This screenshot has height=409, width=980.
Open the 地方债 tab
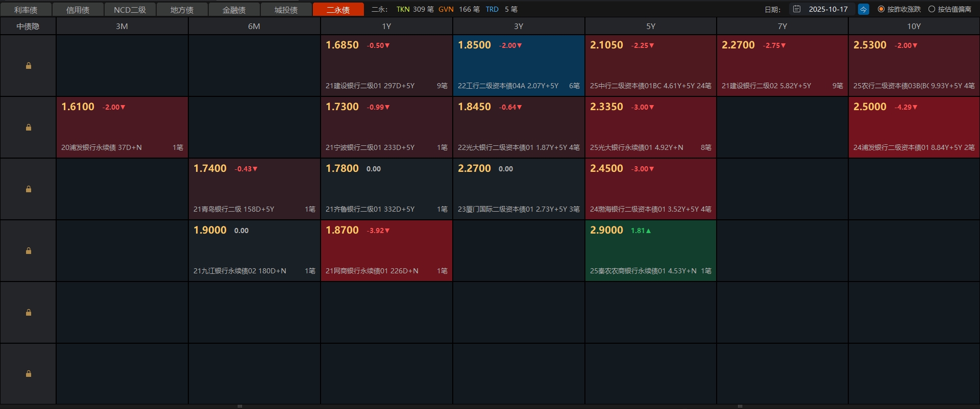[182, 10]
